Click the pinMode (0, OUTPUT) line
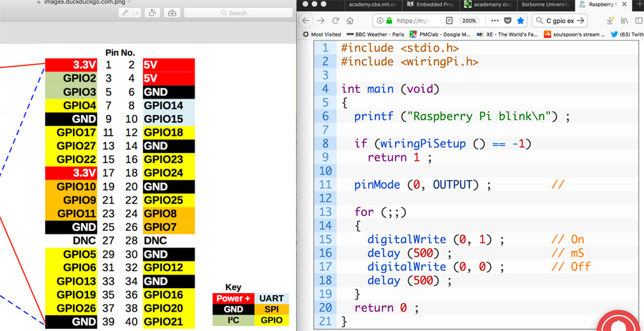The image size is (644, 331). click(x=423, y=185)
